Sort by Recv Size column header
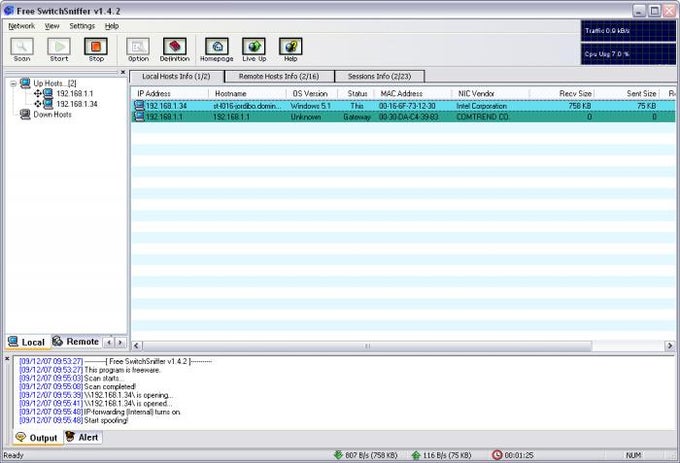This screenshot has height=463, width=680. tap(562, 94)
